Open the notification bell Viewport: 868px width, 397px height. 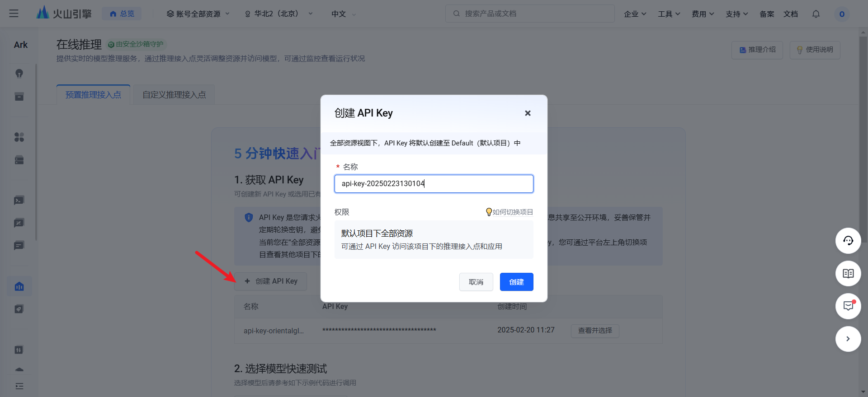point(816,14)
